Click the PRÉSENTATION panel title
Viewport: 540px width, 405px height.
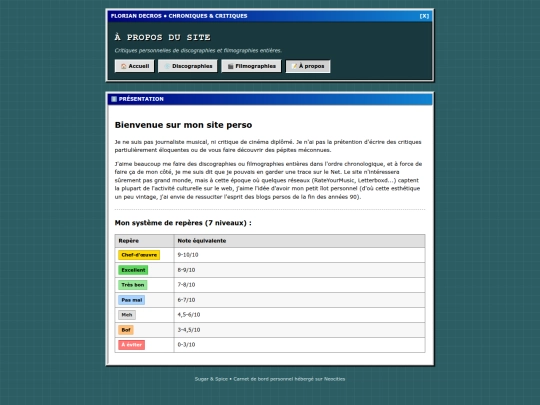(141, 99)
